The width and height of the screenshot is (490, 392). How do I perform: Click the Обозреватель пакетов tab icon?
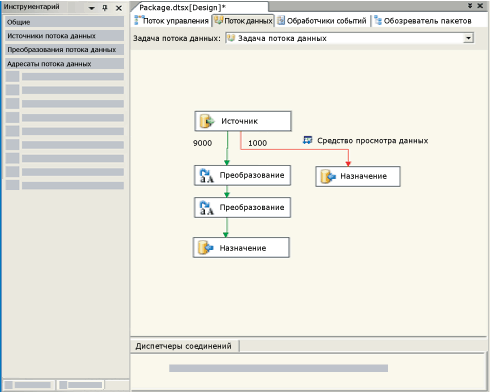378,20
